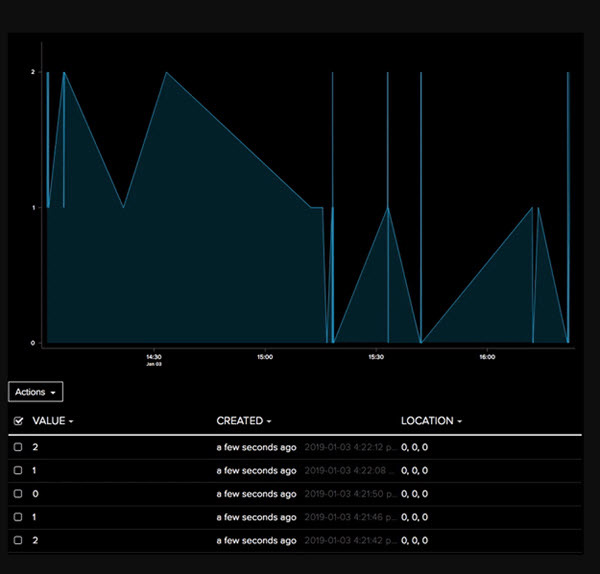
Task: Click the location cell of the 4:21:42 row
Action: click(x=414, y=540)
